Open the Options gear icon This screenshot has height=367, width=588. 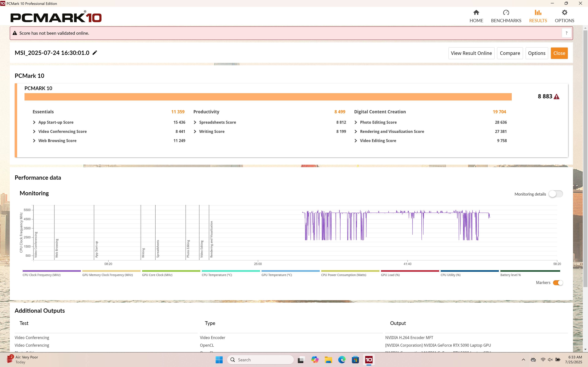(564, 12)
